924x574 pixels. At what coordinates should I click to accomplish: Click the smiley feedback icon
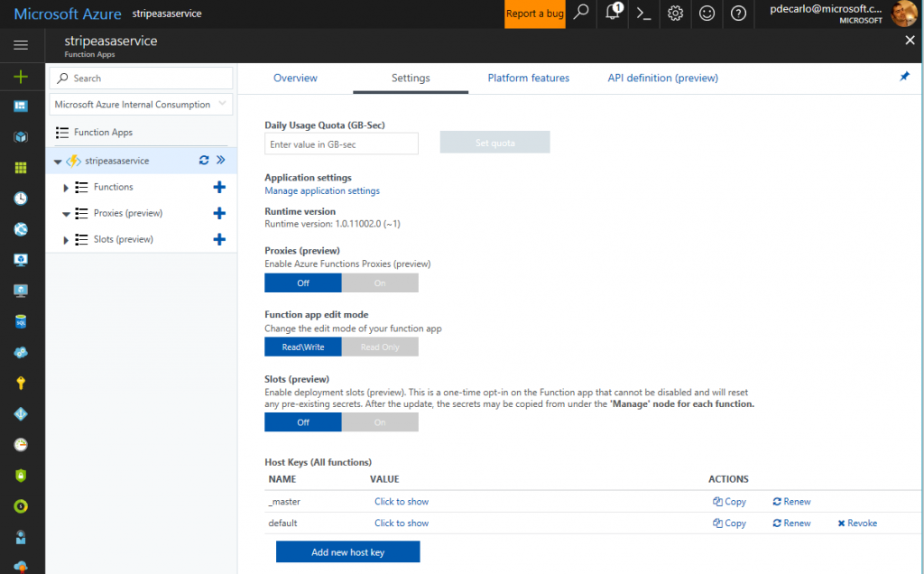pos(707,13)
